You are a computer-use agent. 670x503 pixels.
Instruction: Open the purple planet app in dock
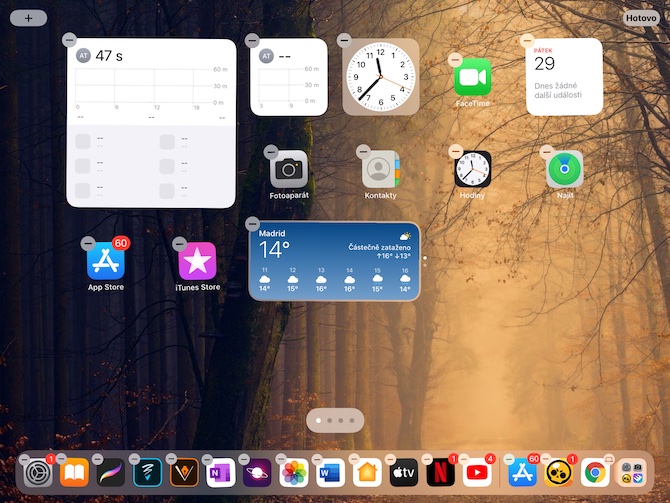[257, 473]
